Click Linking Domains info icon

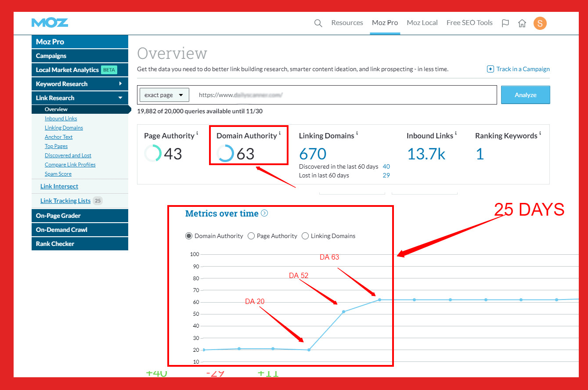357,133
